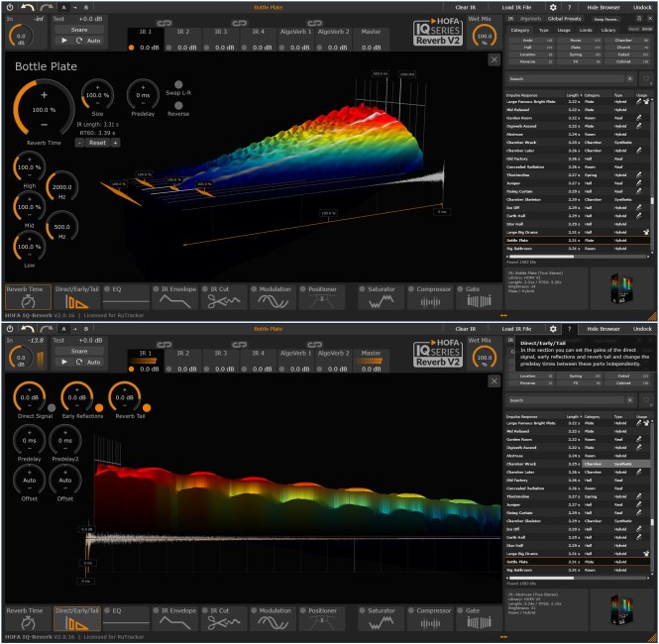Enable Compressor on/off dot in top window
659x644 pixels.
tap(411, 289)
